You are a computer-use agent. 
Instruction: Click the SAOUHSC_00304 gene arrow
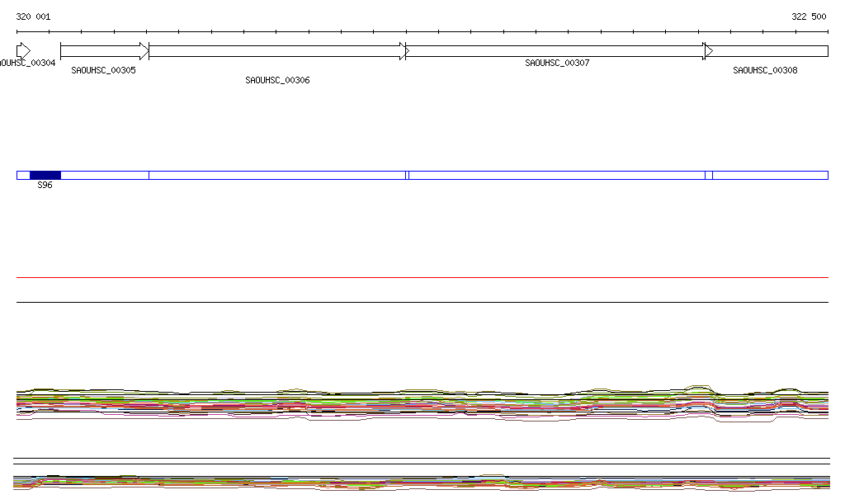tap(23, 51)
